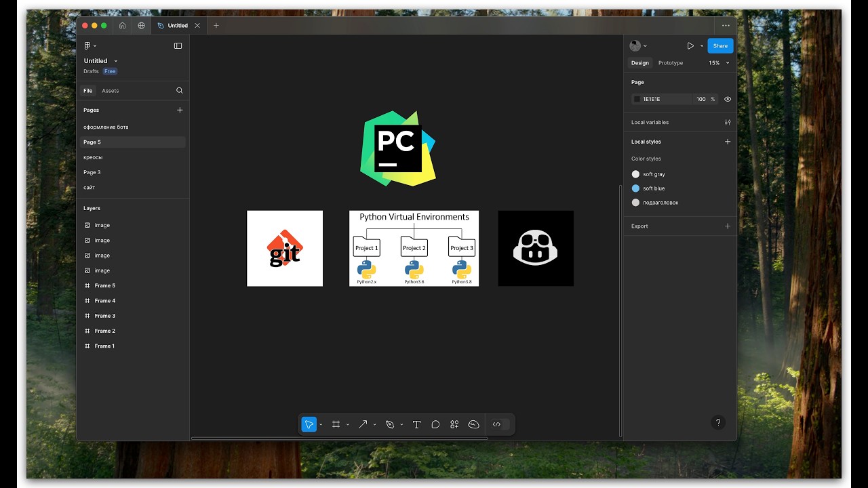Click the icon right of the Actions tool

[474, 424]
